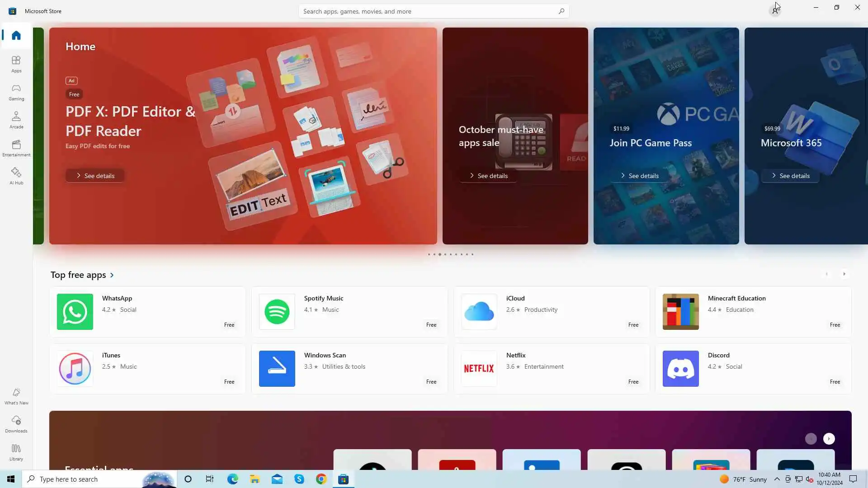The image size is (868, 488).
Task: Expand Top free apps via chevron
Action: click(112, 275)
